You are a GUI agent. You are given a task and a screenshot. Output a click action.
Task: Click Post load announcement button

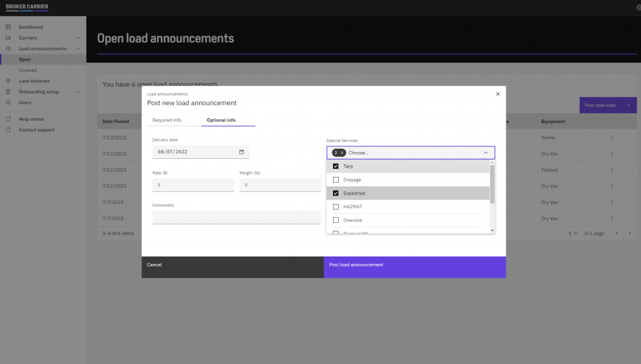point(415,267)
